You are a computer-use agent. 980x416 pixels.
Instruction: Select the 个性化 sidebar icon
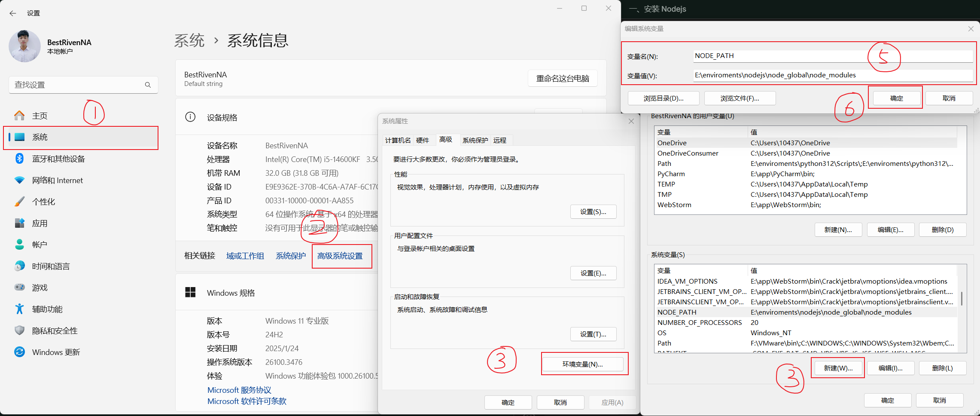pos(19,201)
